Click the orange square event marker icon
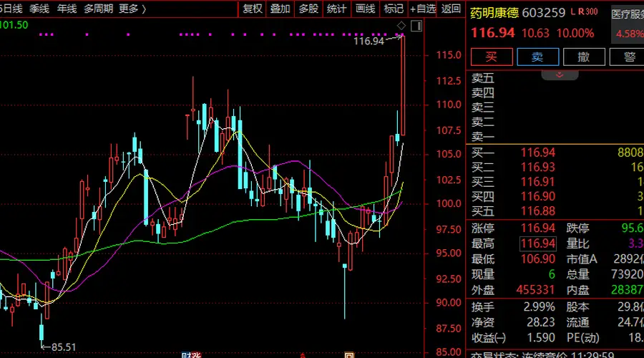The width and height of the screenshot is (644, 358). 348,355
